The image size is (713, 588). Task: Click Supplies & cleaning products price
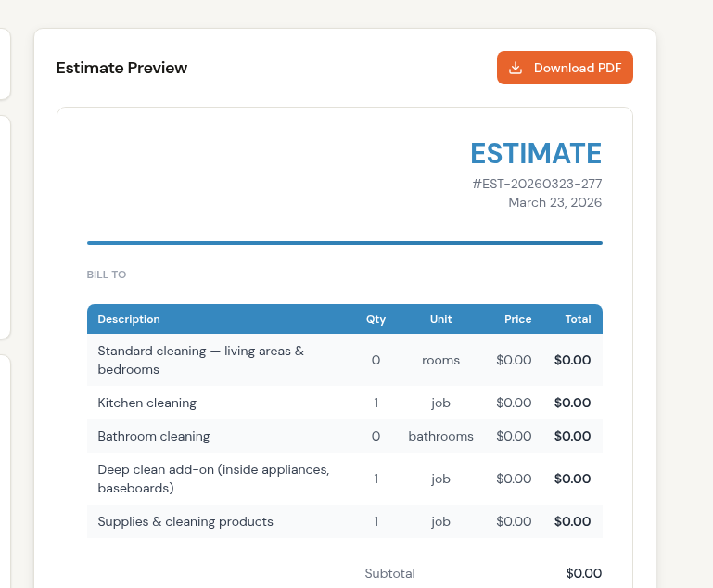514,521
